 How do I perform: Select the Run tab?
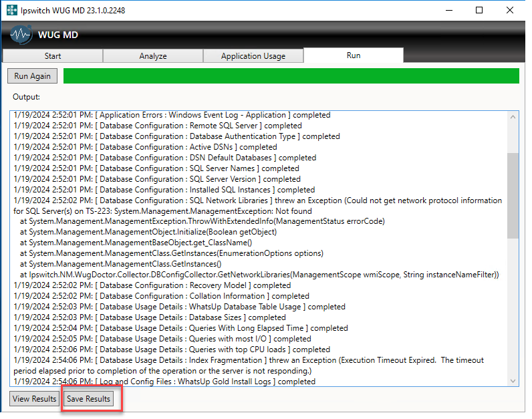(x=354, y=55)
